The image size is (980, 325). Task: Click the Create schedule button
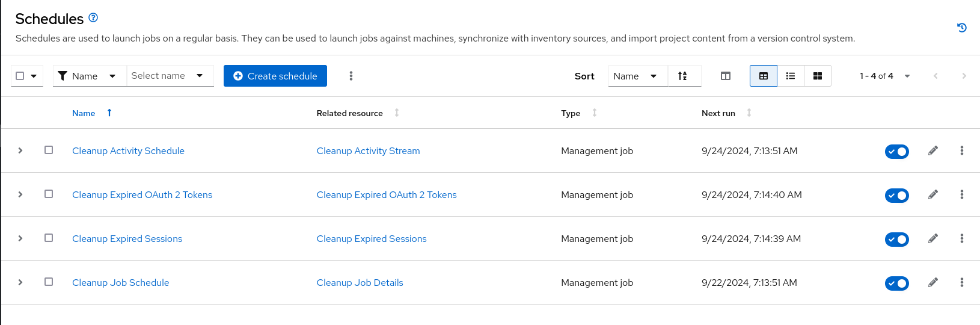pyautogui.click(x=275, y=76)
